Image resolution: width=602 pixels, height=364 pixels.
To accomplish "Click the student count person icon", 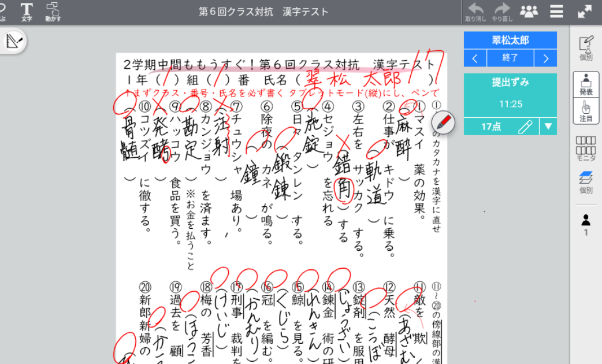I will tap(586, 224).
